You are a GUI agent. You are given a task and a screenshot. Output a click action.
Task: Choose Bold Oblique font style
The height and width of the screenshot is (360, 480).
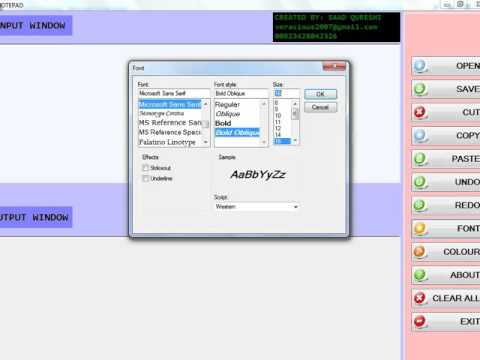(x=237, y=133)
